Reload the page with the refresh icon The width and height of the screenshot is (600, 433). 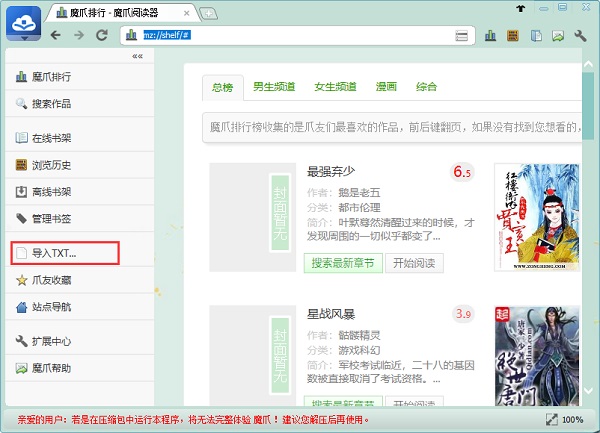[102, 35]
